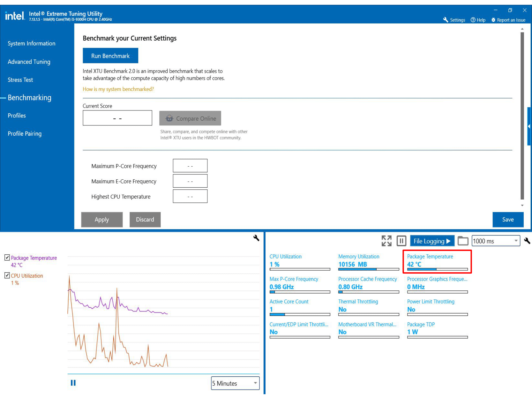
Task: Expand the collapsed right side panel arrow
Action: (529, 126)
